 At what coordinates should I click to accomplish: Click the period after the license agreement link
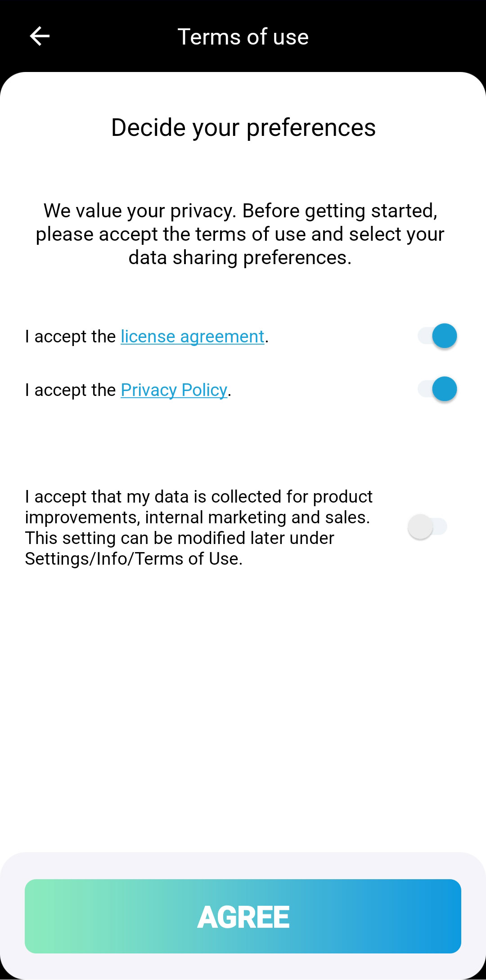click(267, 338)
